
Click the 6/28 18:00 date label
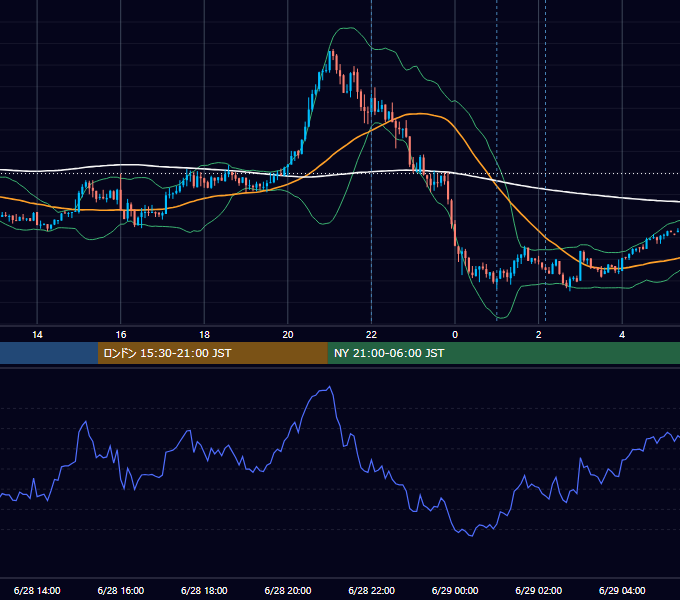point(204,590)
